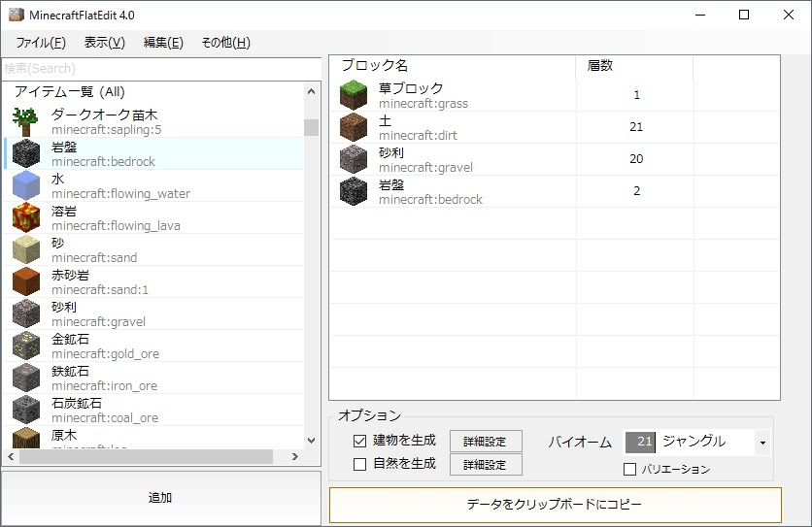This screenshot has height=527, width=812.
Task: Click the grass block icon in layer table
Action: click(354, 95)
